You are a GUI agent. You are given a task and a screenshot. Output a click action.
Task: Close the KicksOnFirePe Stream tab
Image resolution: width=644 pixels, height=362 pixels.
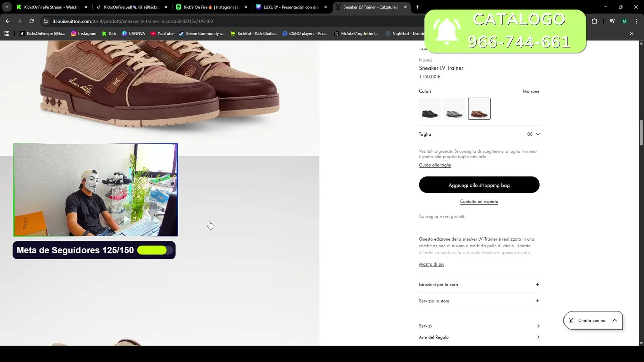[86, 7]
